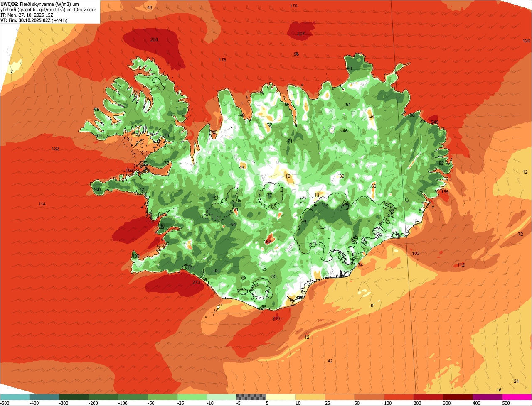Click the map value -55 in south Iceland
The width and height of the screenshot is (532, 406).
tap(273, 276)
